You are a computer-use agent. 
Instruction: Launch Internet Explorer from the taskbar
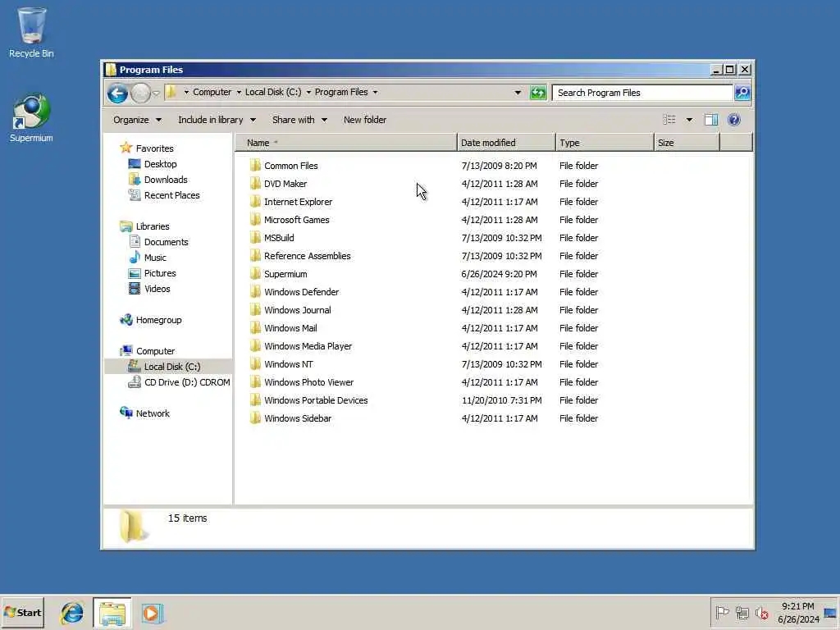point(72,613)
